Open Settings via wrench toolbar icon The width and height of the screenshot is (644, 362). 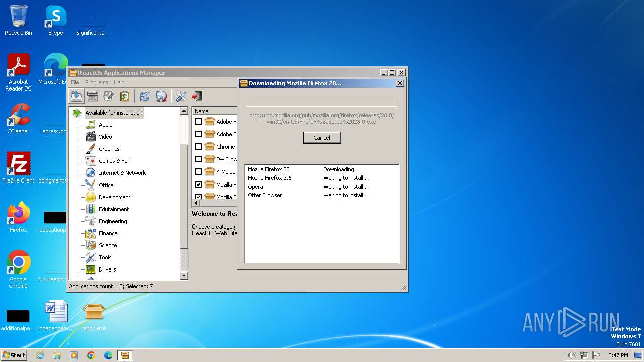(181, 96)
